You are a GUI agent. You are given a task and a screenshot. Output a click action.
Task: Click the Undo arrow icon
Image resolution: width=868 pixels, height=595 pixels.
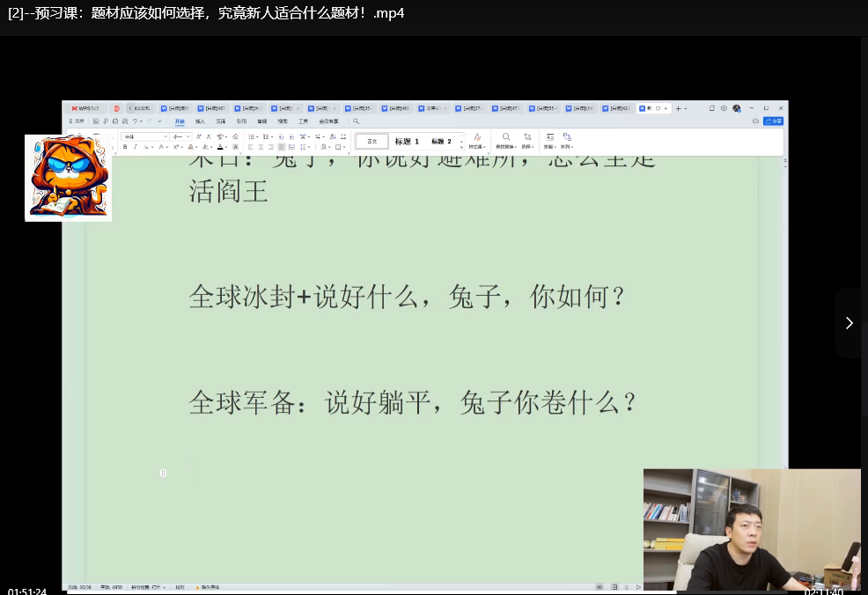(x=135, y=121)
